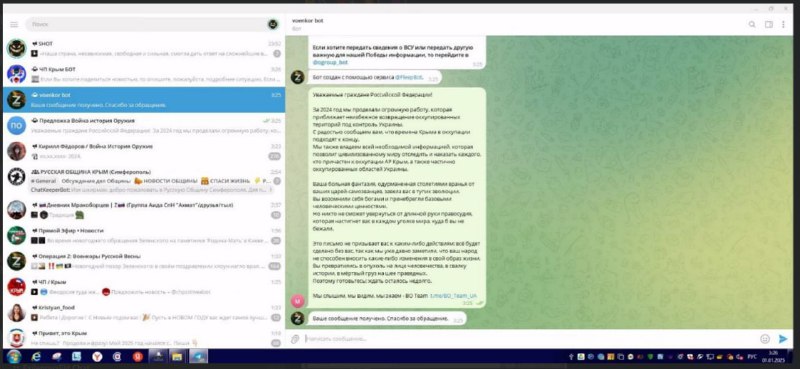This screenshot has height=369, width=800.
Task: Open Операция Z: Военкоры Русской Весны channel
Action: coord(144,261)
